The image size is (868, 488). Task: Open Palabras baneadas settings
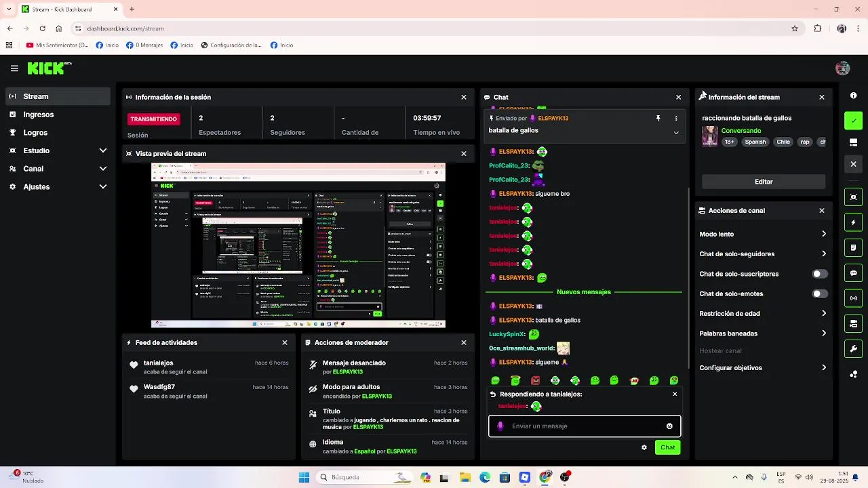point(763,333)
